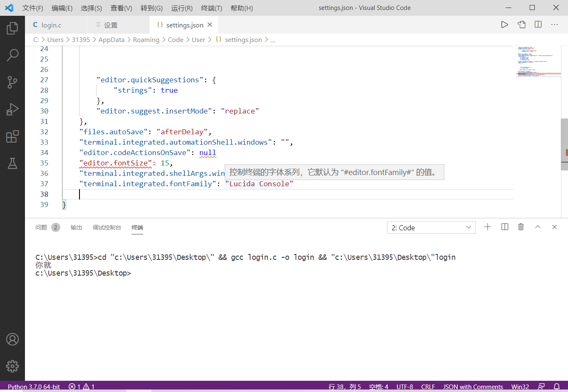
Task: Open the Source Control view
Action: tap(12, 82)
